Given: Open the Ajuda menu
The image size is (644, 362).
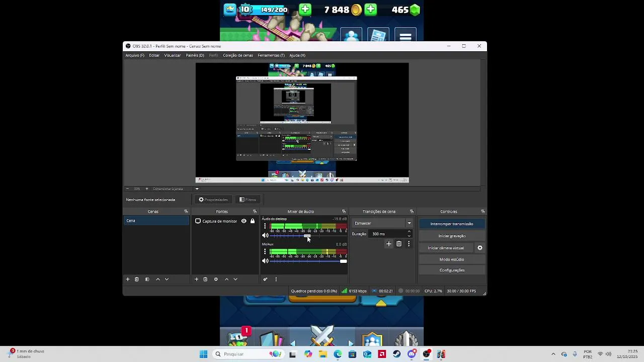Looking at the screenshot, I should 297,55.
